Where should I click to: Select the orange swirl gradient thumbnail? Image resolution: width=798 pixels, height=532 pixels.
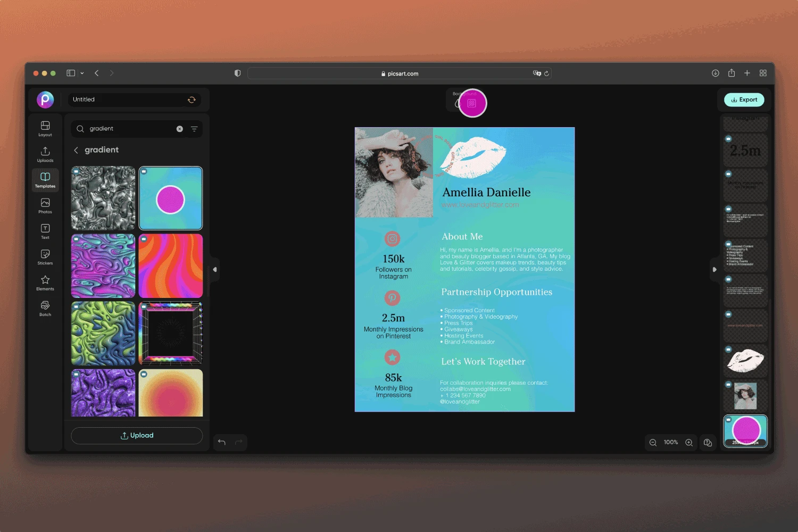(x=170, y=265)
